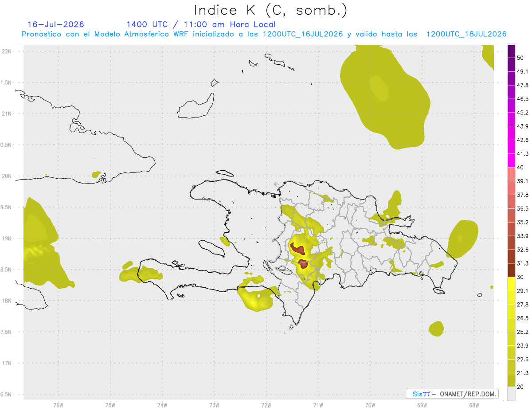The width and height of the screenshot is (532, 411).
Task: Click '1400 UTC / 11:00 am Hora Local' text
Action: click(x=201, y=24)
